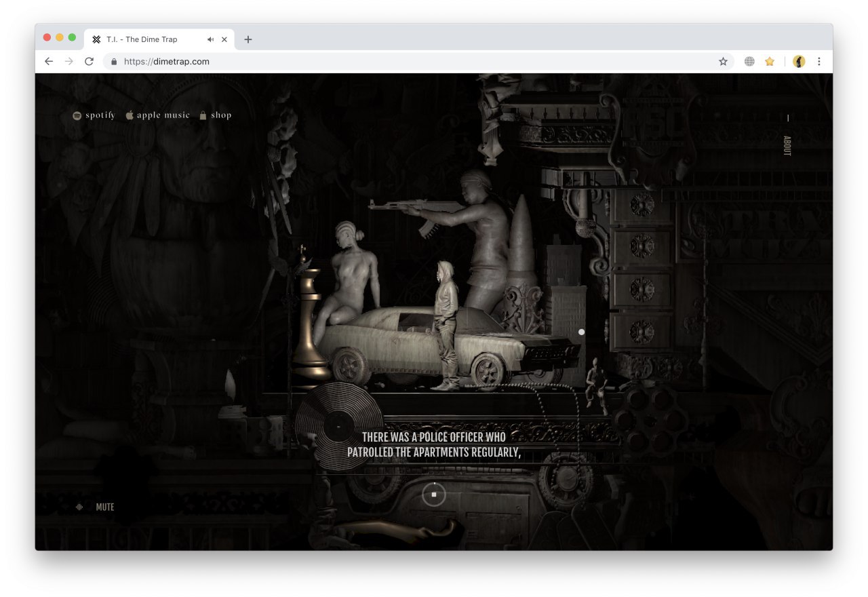Image resolution: width=868 pixels, height=597 pixels.
Task: Bookmark this page with the star
Action: coord(723,61)
